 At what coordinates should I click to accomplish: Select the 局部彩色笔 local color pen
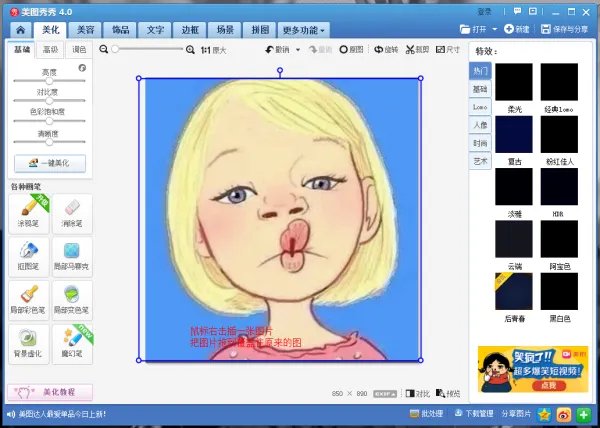tap(28, 299)
